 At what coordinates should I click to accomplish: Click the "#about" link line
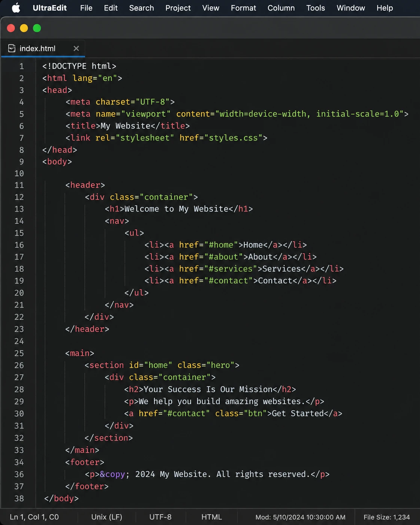(x=231, y=257)
